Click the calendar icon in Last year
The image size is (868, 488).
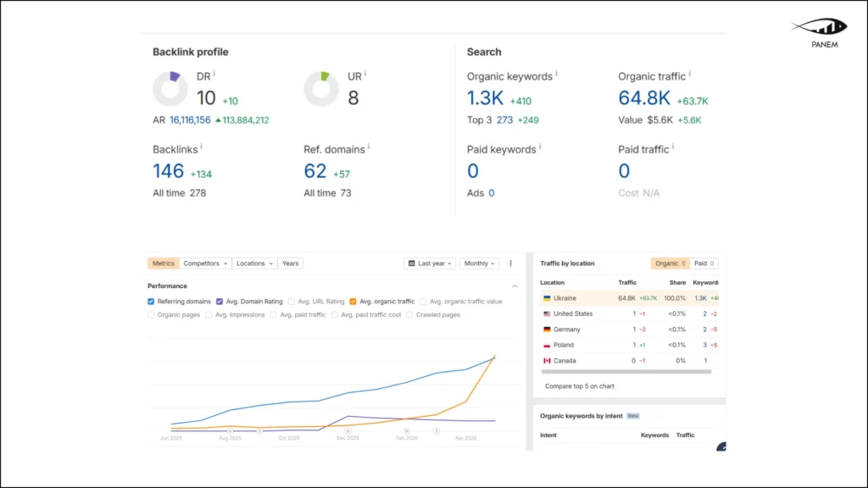411,263
